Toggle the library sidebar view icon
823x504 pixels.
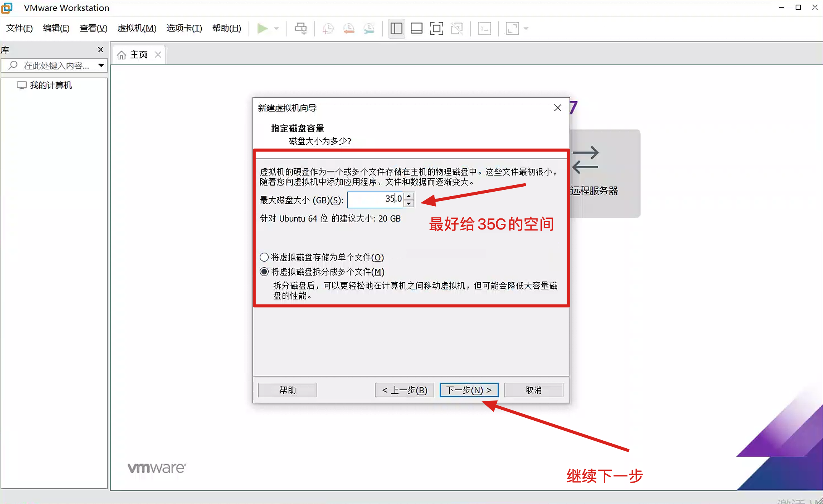tap(396, 28)
